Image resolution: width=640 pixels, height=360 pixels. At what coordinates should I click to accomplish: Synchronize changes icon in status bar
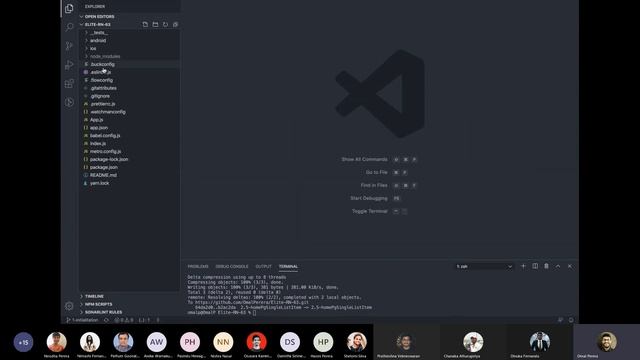coord(106,320)
